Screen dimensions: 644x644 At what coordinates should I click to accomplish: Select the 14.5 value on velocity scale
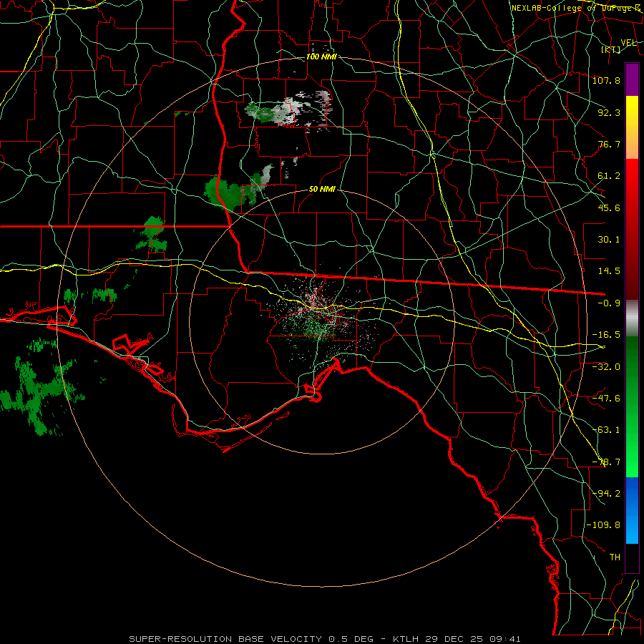coord(609,271)
